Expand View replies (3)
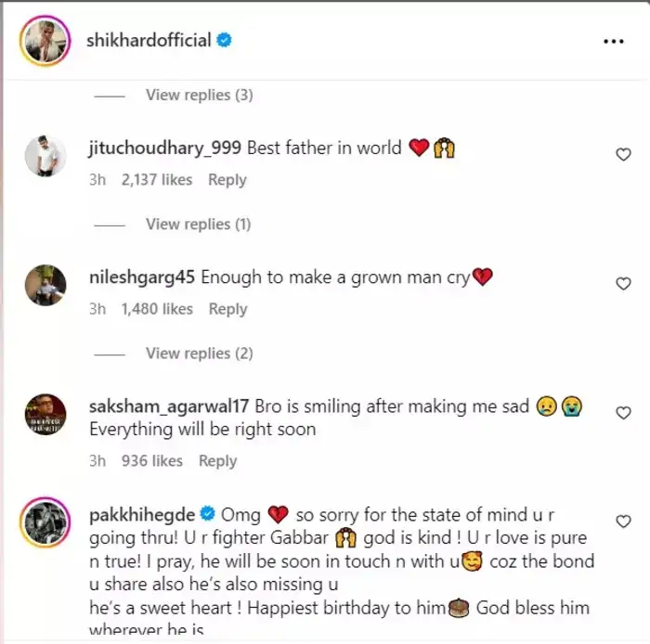The width and height of the screenshot is (650, 644). point(199,95)
